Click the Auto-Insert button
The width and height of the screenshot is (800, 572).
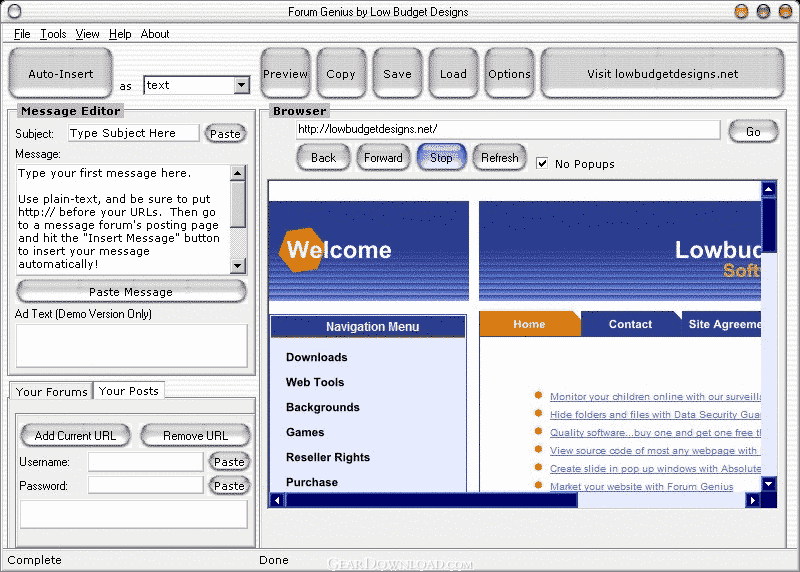61,73
